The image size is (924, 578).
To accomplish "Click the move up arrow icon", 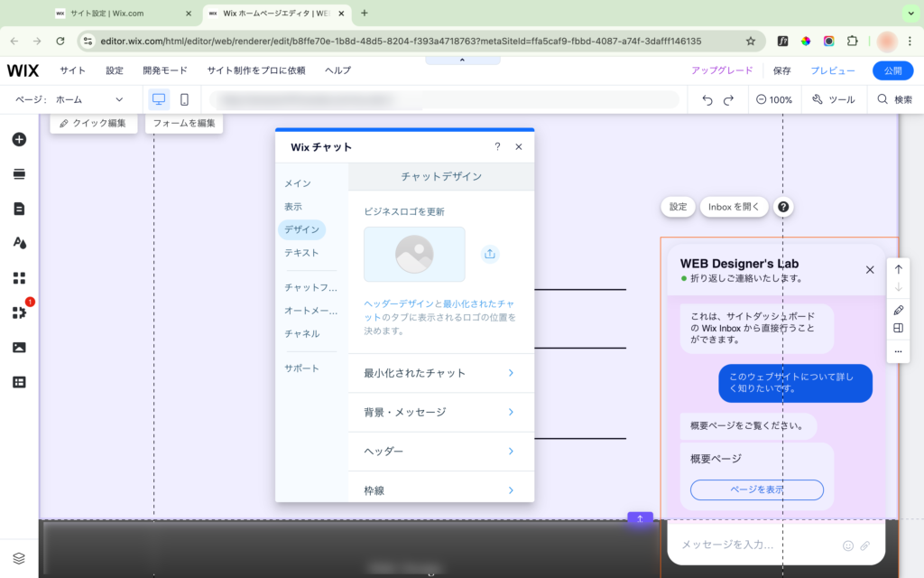I will pos(898,269).
